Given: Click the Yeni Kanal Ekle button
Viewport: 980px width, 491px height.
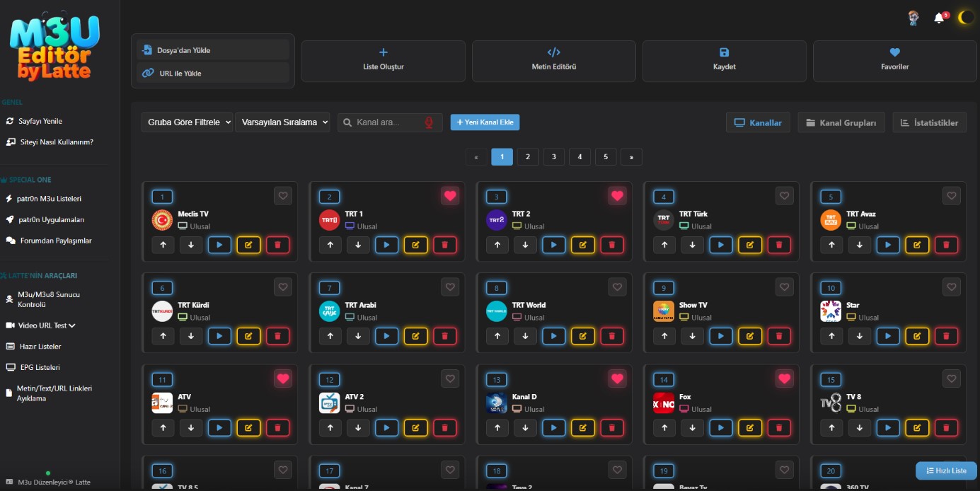Looking at the screenshot, I should coord(485,122).
